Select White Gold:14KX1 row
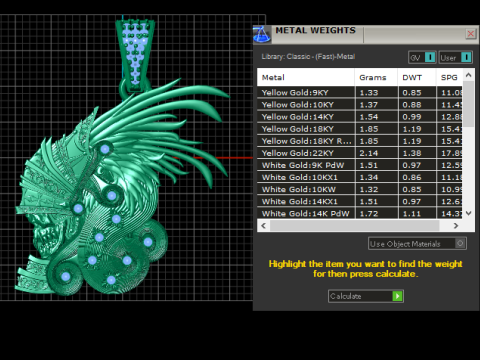This screenshot has width=480, height=360. point(360,201)
